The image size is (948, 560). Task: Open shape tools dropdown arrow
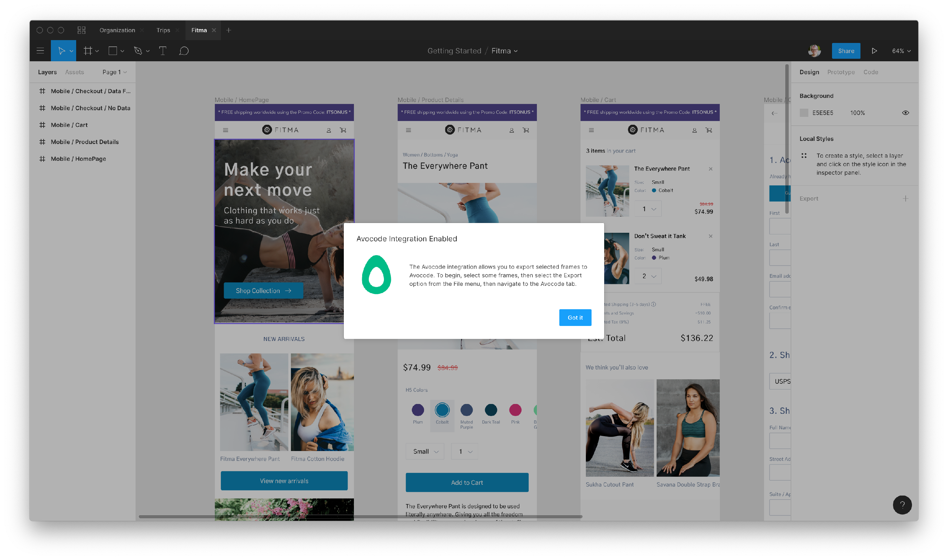(122, 51)
